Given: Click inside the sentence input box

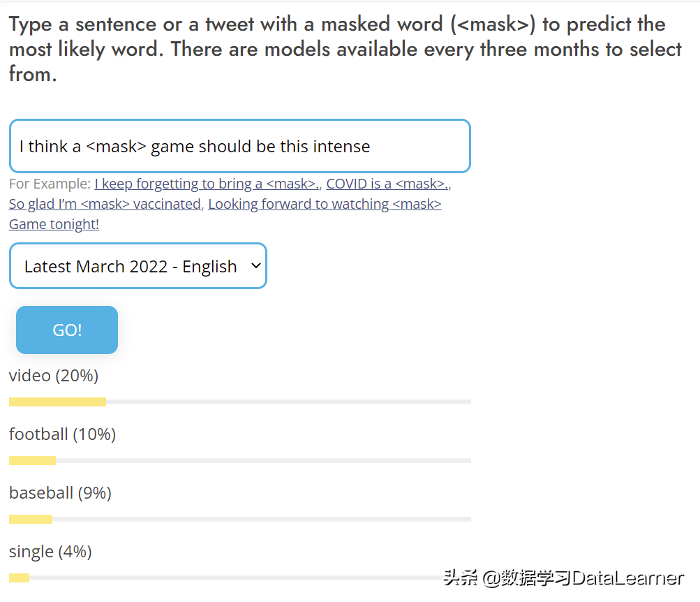Looking at the screenshot, I should [x=240, y=146].
